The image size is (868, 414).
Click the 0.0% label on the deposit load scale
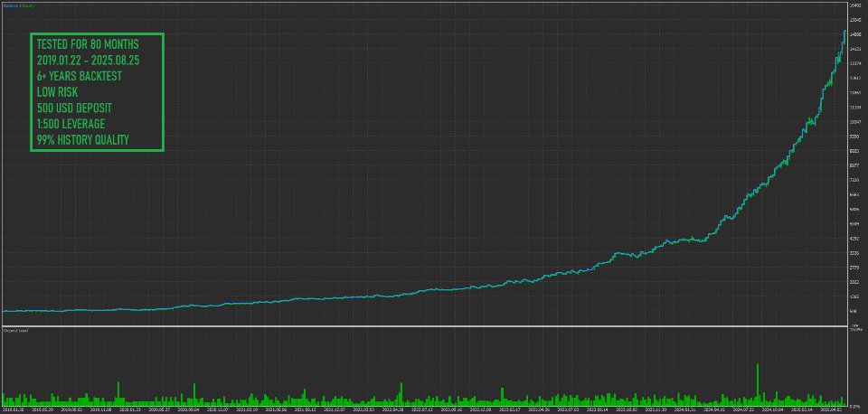[x=855, y=406]
